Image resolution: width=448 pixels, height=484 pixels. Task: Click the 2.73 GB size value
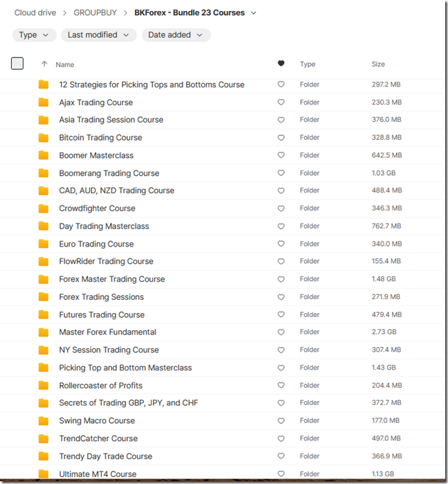pos(384,332)
